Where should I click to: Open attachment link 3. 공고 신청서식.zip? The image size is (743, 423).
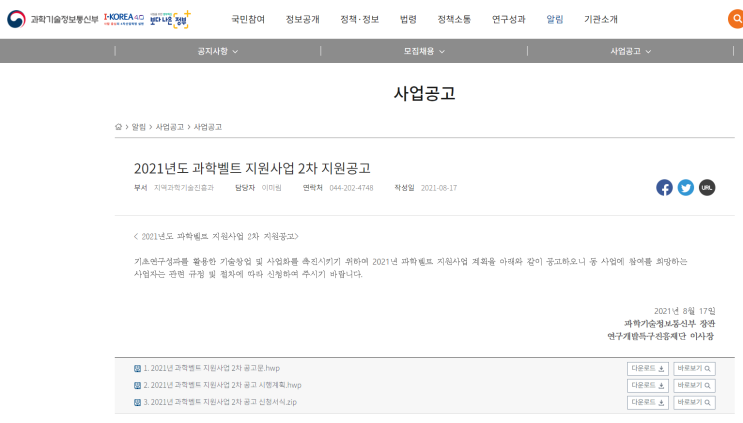coord(220,402)
